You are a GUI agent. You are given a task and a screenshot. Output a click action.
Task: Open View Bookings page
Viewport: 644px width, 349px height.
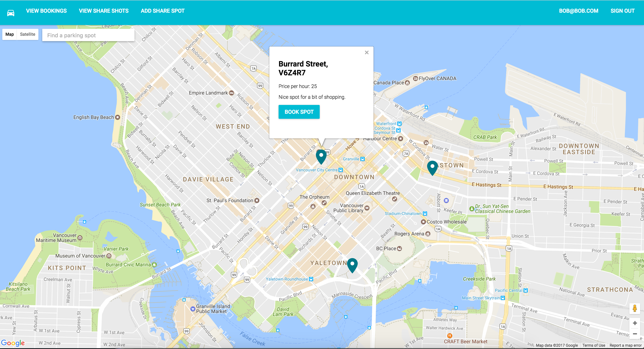tap(46, 11)
